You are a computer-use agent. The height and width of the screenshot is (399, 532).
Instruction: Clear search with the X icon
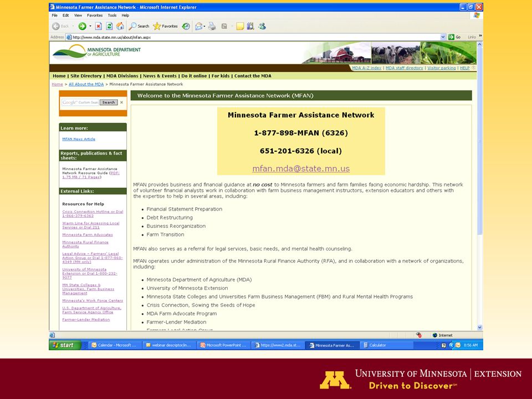[x=121, y=102]
